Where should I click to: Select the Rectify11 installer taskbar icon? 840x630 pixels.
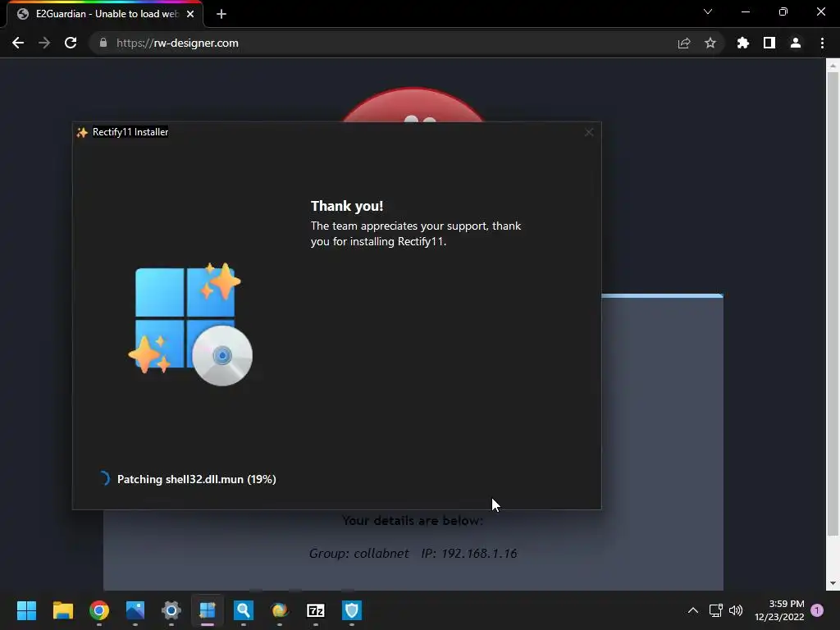(208, 610)
